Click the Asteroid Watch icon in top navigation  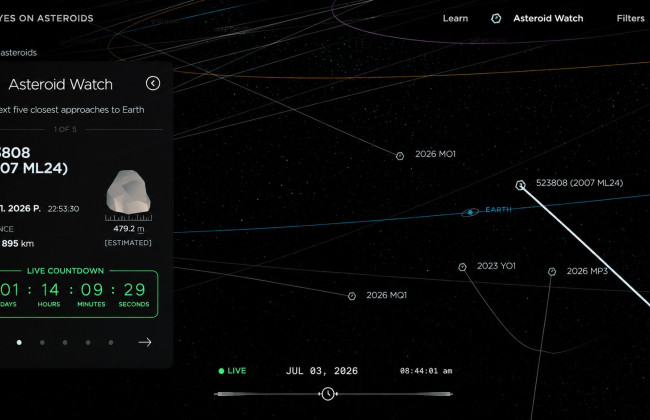(x=496, y=18)
